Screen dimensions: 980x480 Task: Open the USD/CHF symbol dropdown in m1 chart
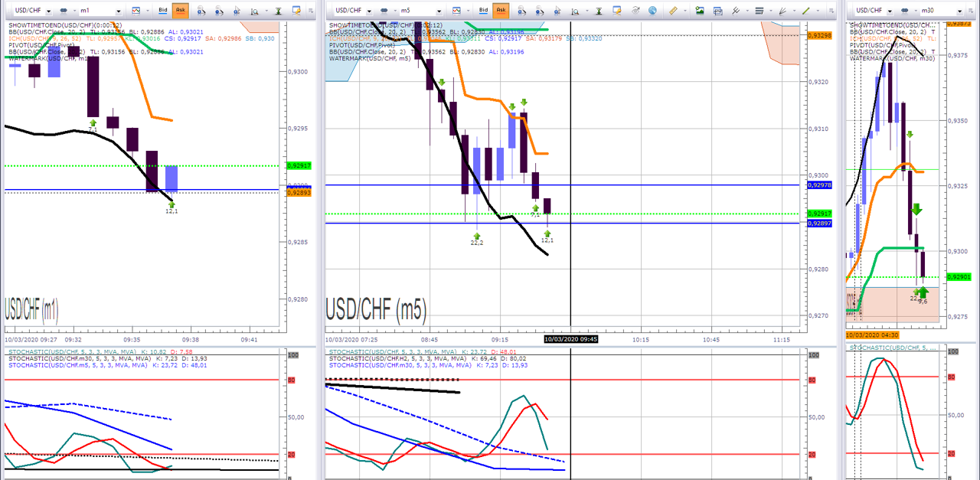point(47,11)
